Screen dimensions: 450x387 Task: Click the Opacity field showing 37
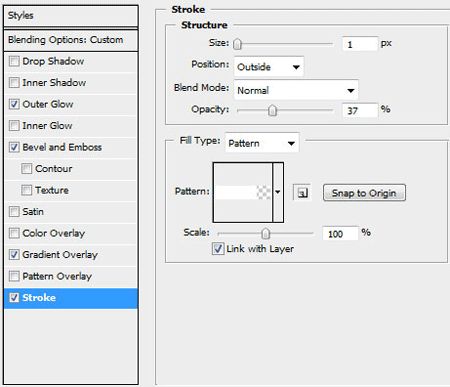coord(360,110)
